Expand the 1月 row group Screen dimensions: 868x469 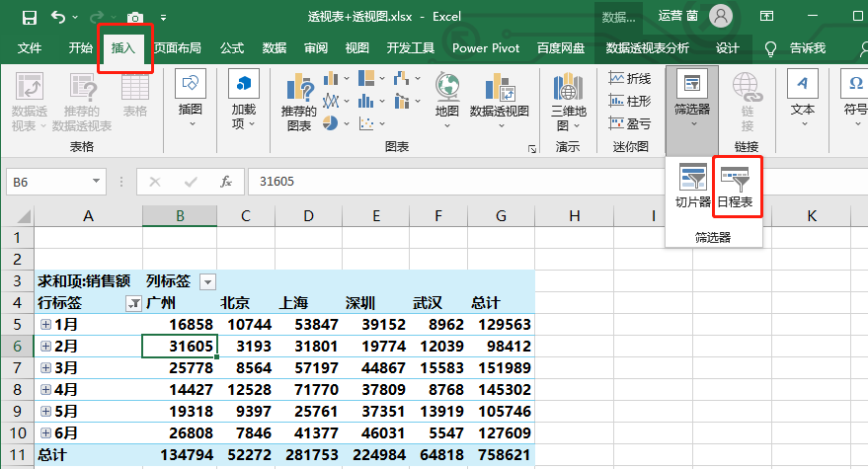click(45, 324)
